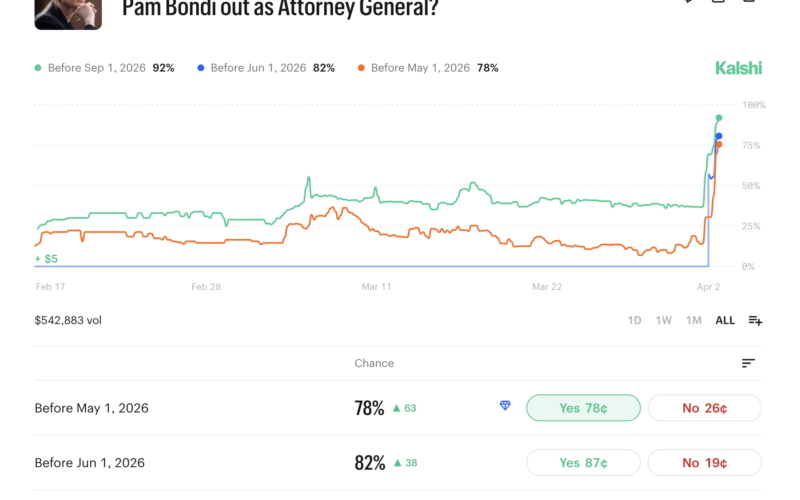800x500 pixels.
Task: Click the add-series icon beside ALL
Action: click(x=755, y=321)
